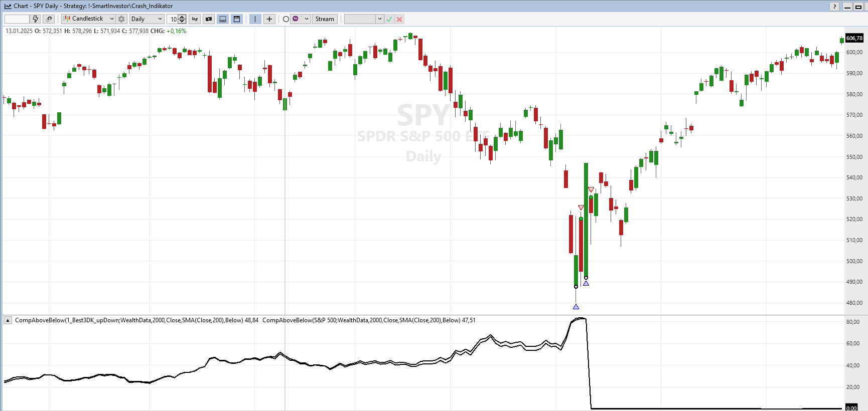Click the red X cancel icon
The image size is (868, 411).
click(399, 19)
